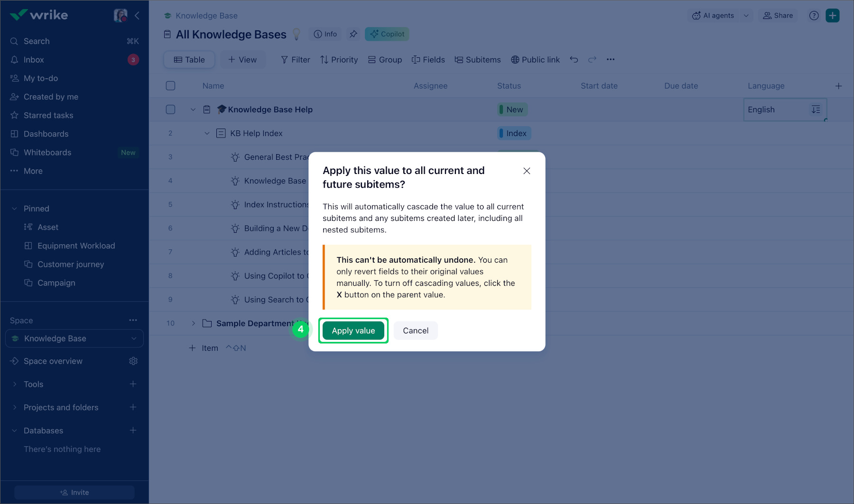Add a new database with plus
Image resolution: width=854 pixels, height=504 pixels.
133,431
